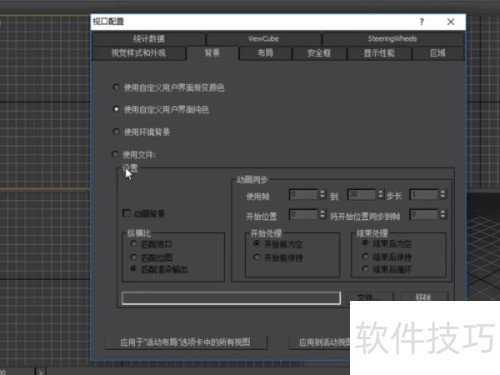This screenshot has height=375, width=500.
Task: Switch to the ViewCube tab
Action: click(x=263, y=39)
